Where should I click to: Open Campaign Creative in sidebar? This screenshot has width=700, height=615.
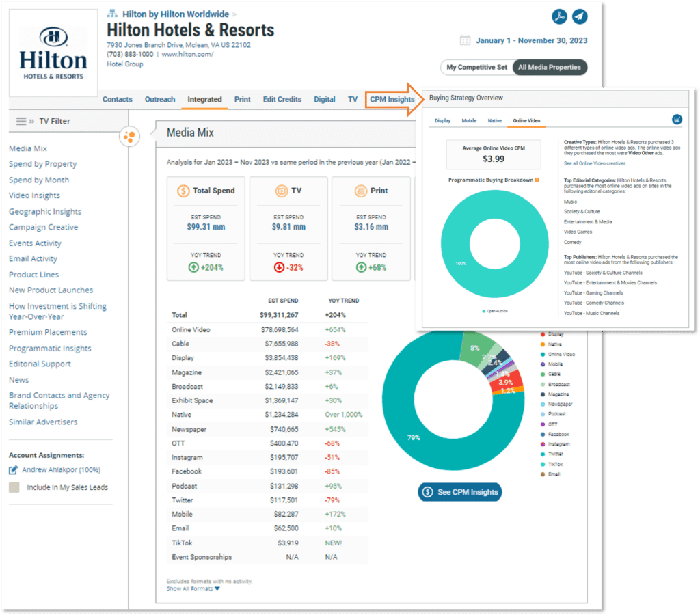point(43,227)
